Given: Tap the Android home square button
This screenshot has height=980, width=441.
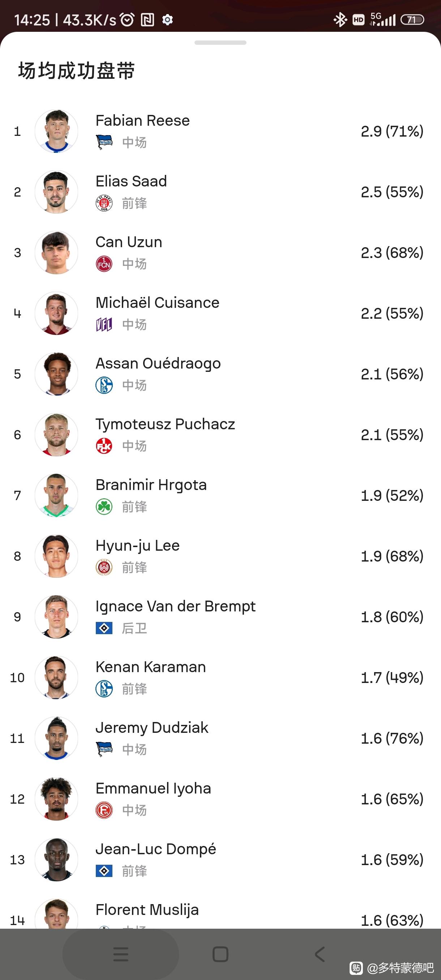Looking at the screenshot, I should pos(220,954).
